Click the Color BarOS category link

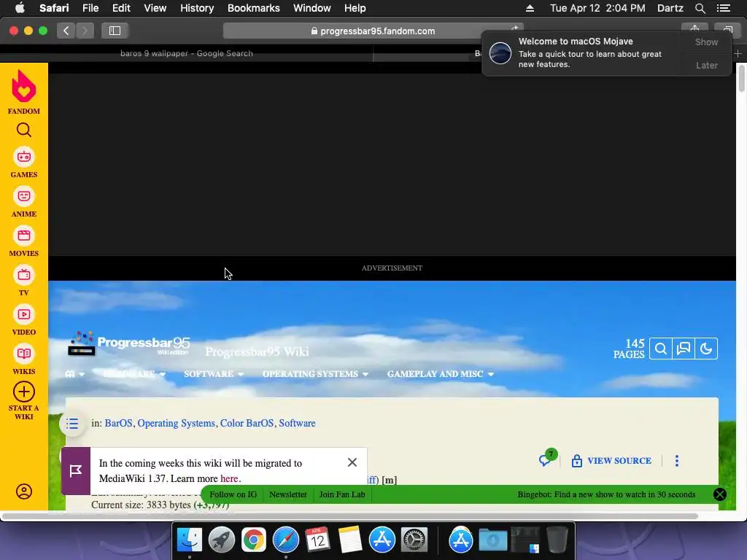pos(247,424)
